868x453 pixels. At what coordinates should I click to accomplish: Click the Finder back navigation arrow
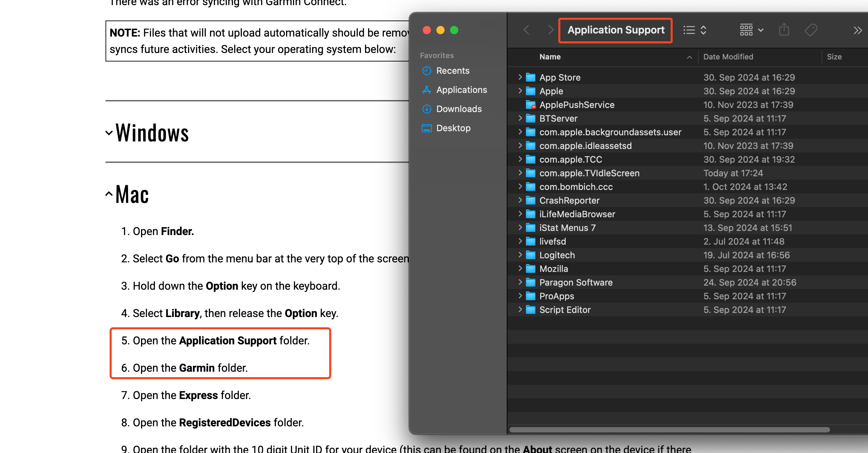point(527,30)
